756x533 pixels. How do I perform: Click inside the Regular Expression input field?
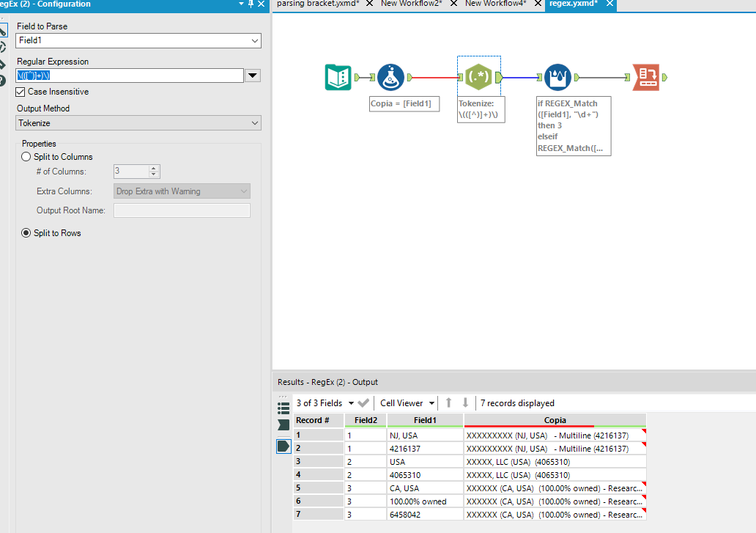(125, 76)
